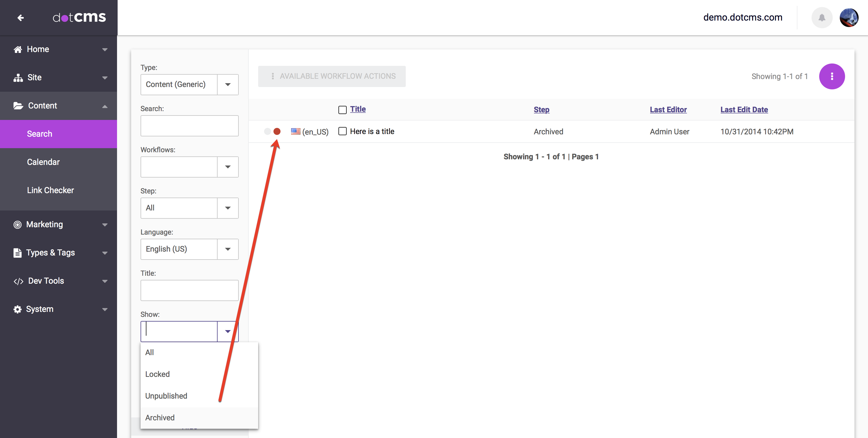The height and width of the screenshot is (438, 868).
Task: Choose Unpublished in the Show dropdown
Action: point(166,396)
